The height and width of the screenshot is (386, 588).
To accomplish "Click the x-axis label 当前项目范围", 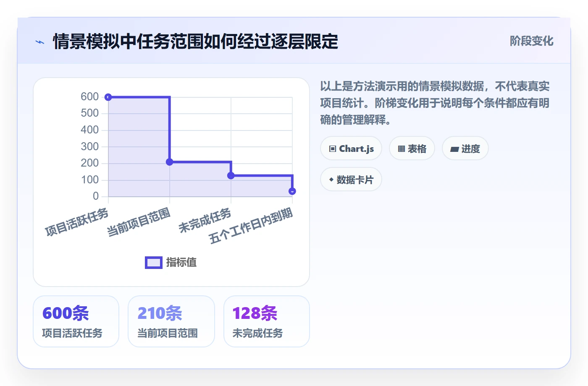I will click(139, 222).
